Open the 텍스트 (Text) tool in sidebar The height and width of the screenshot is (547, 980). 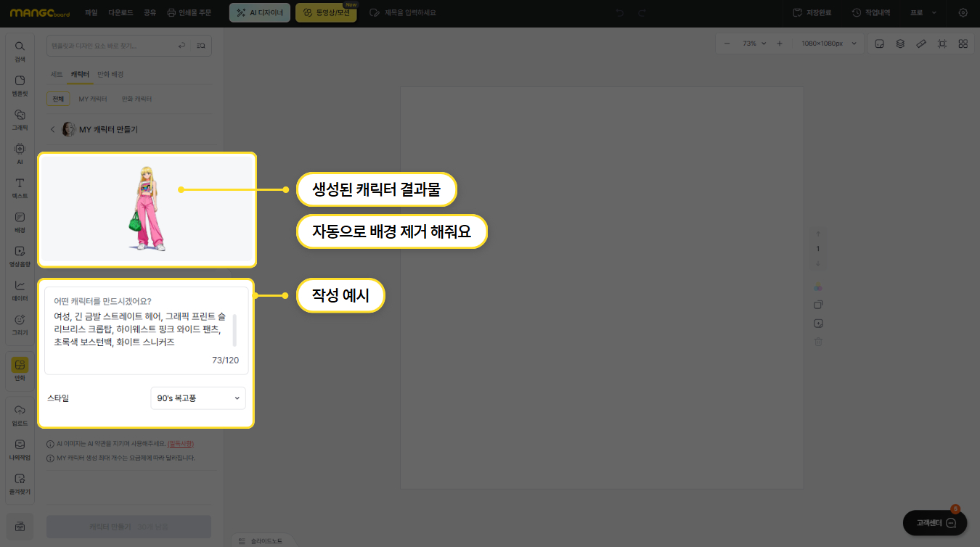click(20, 187)
